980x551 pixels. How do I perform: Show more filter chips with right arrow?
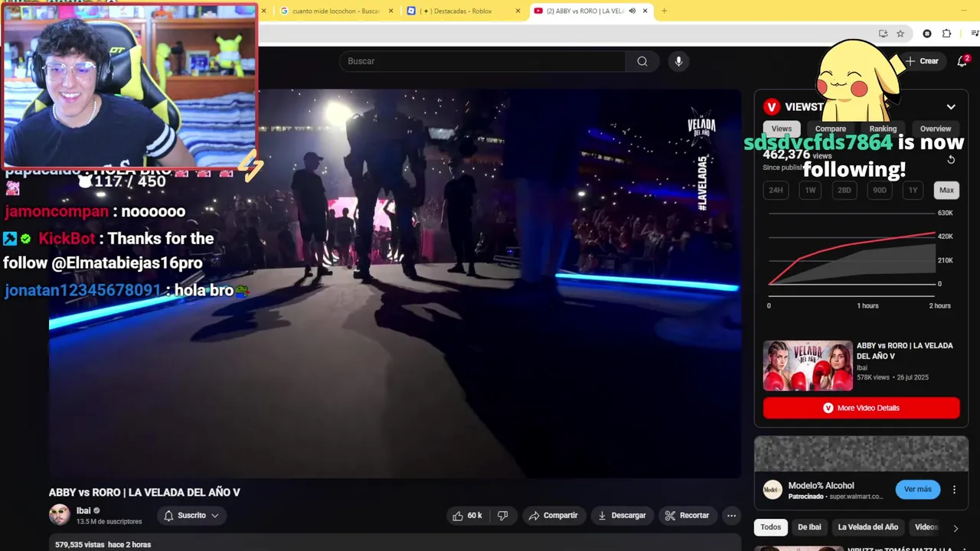point(955,527)
